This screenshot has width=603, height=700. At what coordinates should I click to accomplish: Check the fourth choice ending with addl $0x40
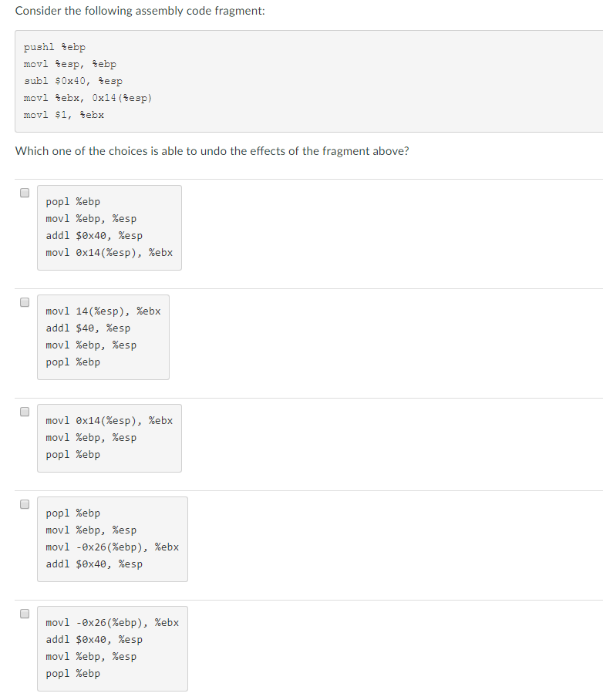point(25,504)
